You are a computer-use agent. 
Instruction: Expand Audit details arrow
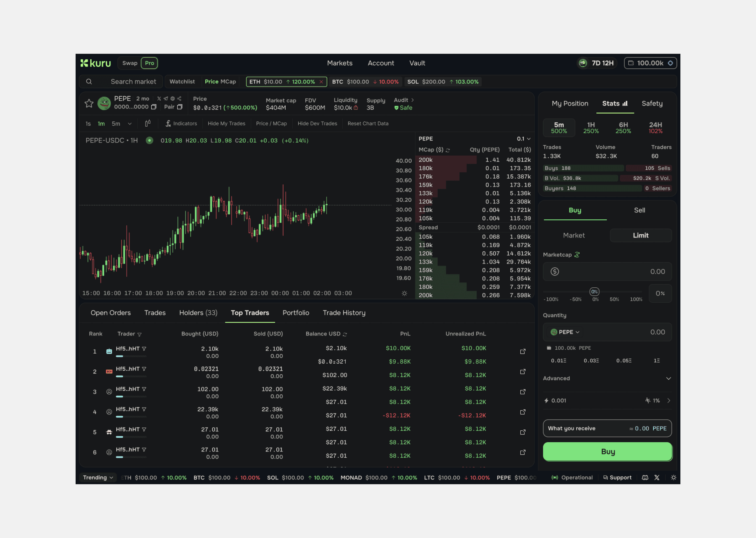coord(412,100)
